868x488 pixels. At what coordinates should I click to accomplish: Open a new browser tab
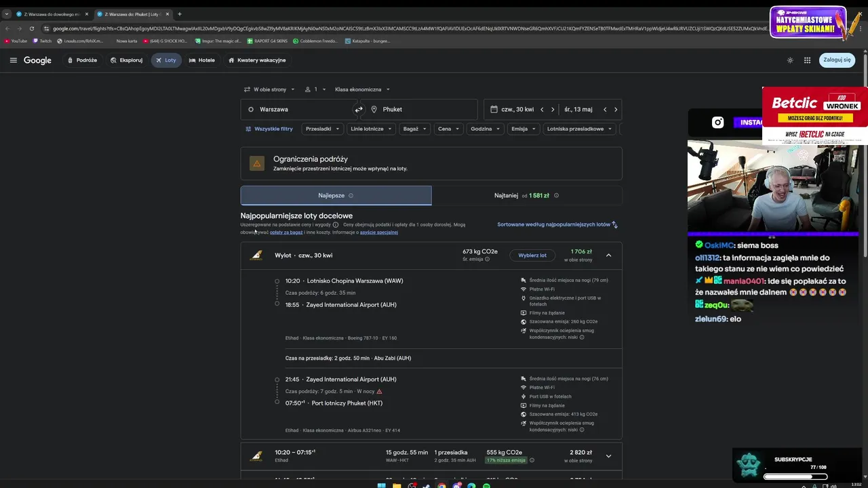(x=180, y=14)
